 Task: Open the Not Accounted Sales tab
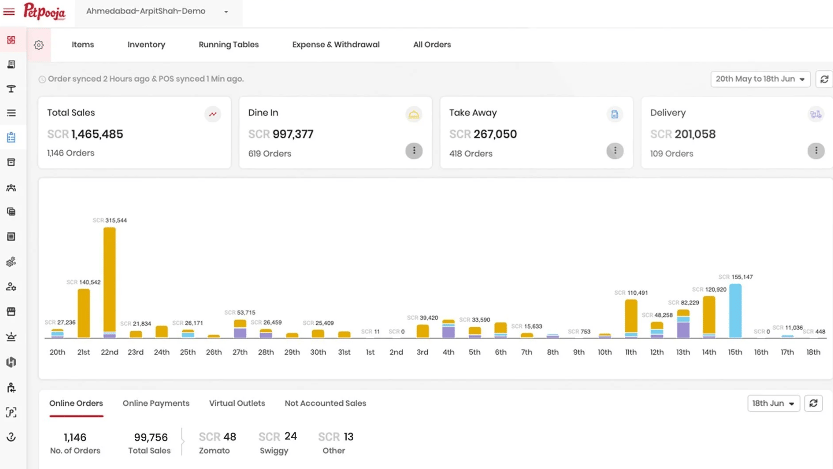[x=325, y=403]
